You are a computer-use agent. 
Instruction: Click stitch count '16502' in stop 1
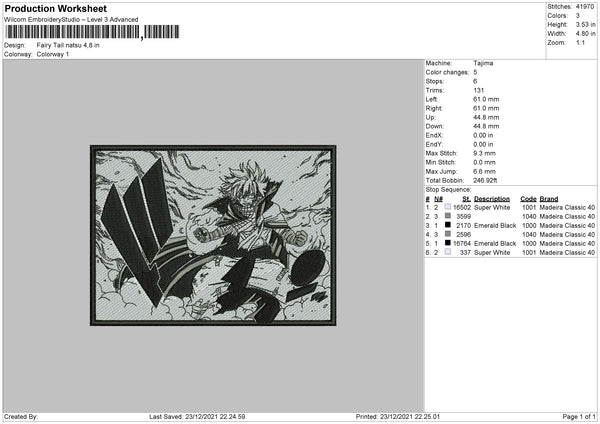[462, 207]
